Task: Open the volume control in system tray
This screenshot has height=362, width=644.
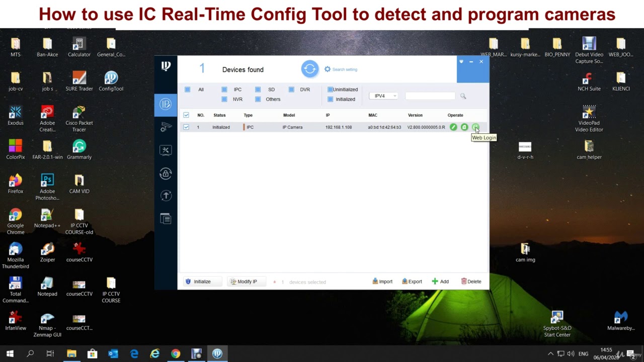Action: (571, 353)
